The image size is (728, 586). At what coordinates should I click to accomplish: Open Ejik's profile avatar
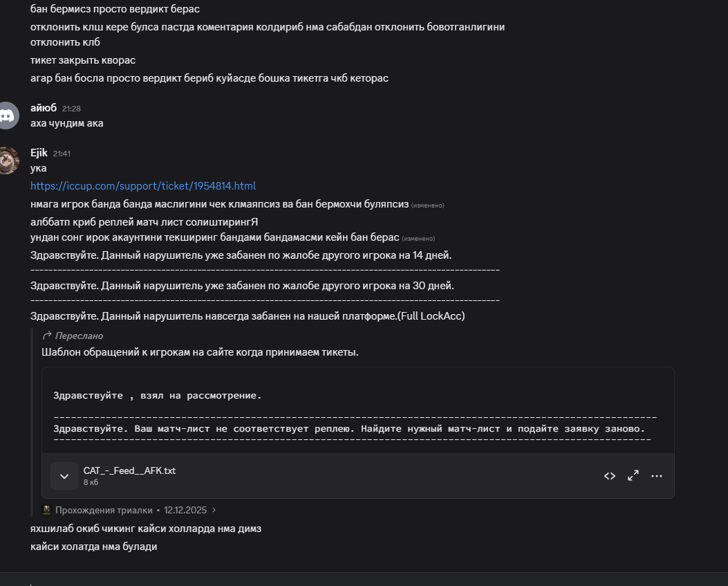(8, 160)
